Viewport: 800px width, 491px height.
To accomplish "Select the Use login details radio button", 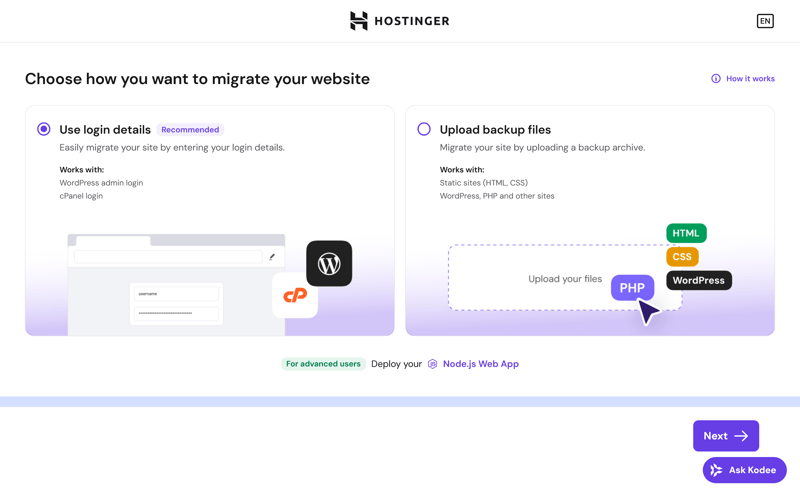I will click(x=44, y=129).
